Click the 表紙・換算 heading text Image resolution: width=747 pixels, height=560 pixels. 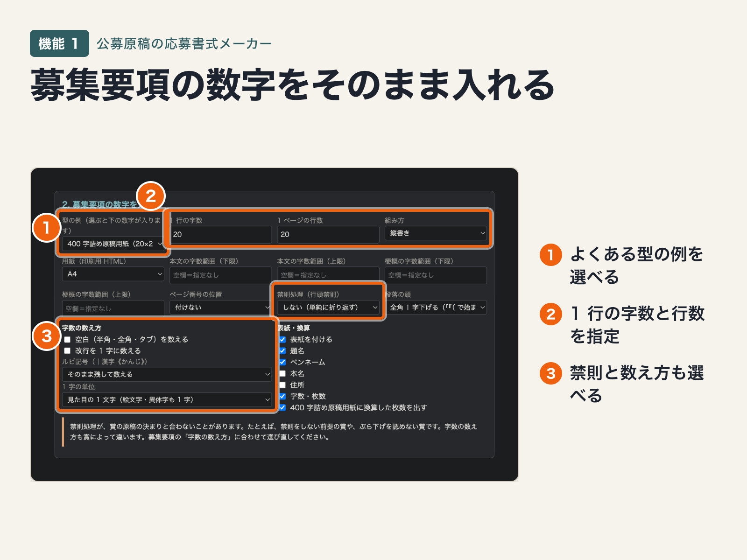tap(294, 328)
